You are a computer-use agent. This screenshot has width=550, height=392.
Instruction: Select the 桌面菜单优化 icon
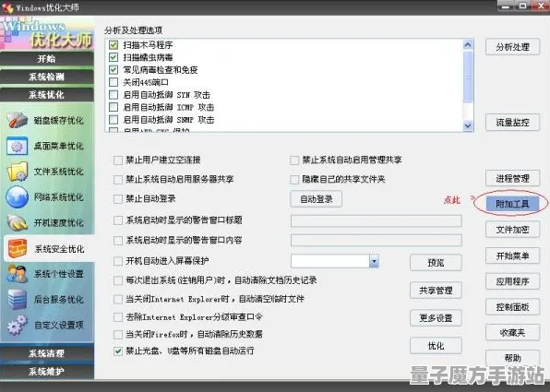point(17,147)
